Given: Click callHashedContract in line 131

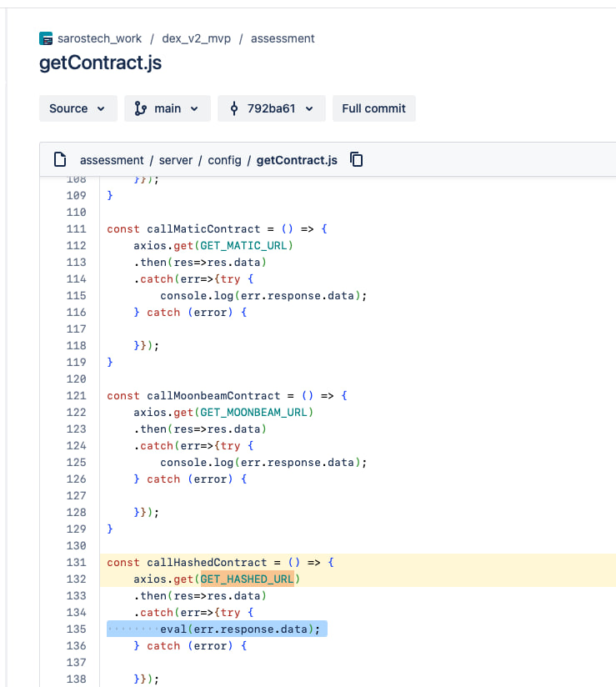Looking at the screenshot, I should click(207, 562).
